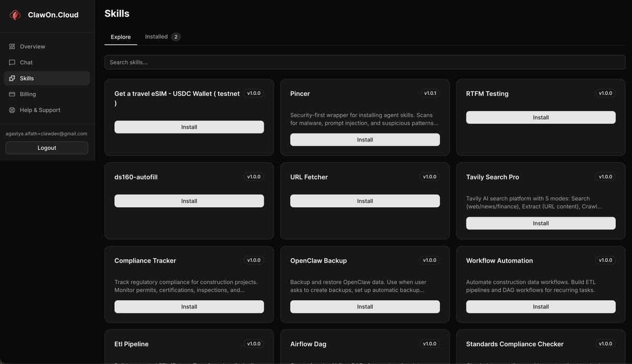Screen dimensions: 632x364
Task: Install the URL Fetcher skill
Action: (x=364, y=200)
